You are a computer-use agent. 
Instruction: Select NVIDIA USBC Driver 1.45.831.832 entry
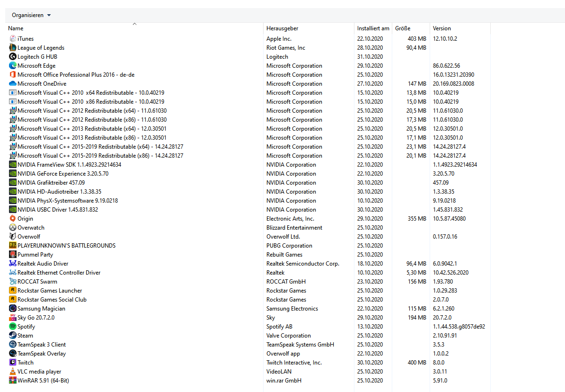pos(58,210)
